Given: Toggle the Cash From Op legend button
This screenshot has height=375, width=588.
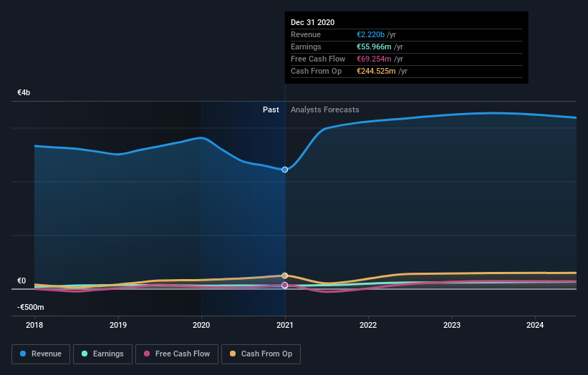Looking at the screenshot, I should point(261,354).
